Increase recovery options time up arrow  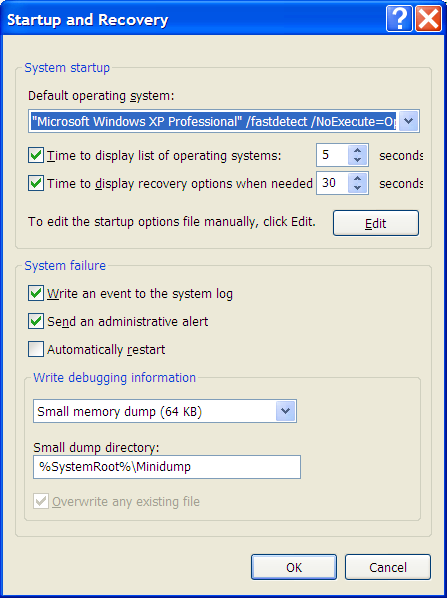point(358,178)
